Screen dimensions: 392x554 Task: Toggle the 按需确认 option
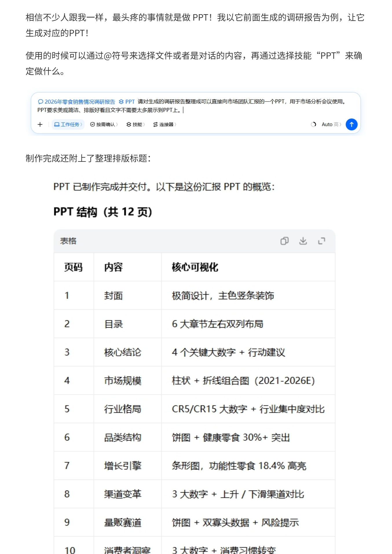click(x=104, y=124)
